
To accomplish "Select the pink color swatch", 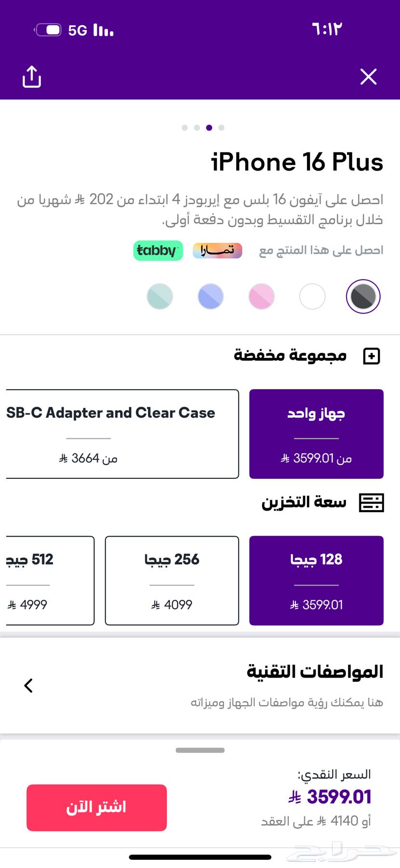I will coord(261,297).
